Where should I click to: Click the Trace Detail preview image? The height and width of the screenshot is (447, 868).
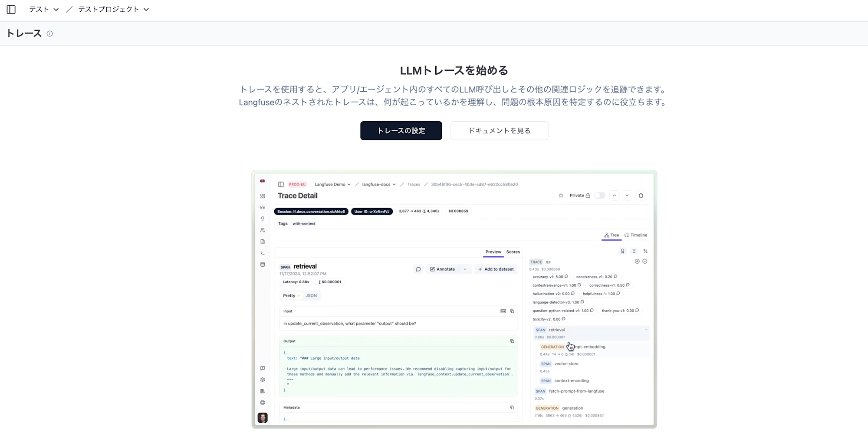click(454, 299)
